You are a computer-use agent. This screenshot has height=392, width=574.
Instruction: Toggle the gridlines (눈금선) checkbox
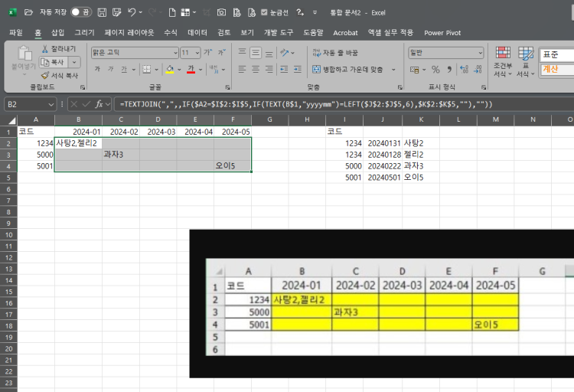pos(265,12)
